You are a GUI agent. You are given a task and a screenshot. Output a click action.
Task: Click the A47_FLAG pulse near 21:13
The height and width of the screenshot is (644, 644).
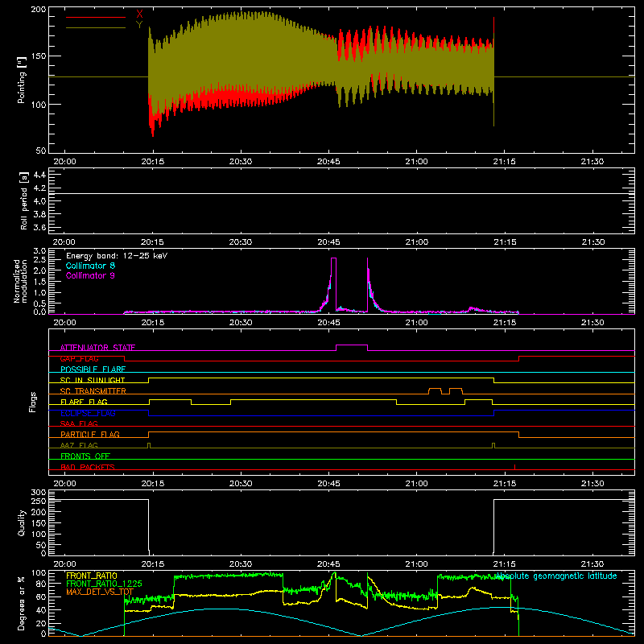click(x=493, y=445)
